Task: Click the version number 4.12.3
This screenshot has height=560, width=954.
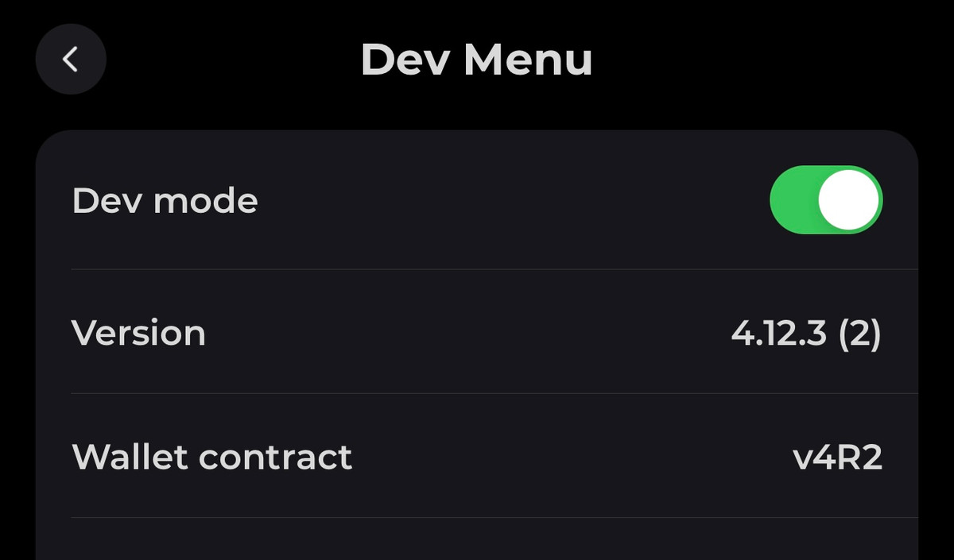Action: point(779,334)
